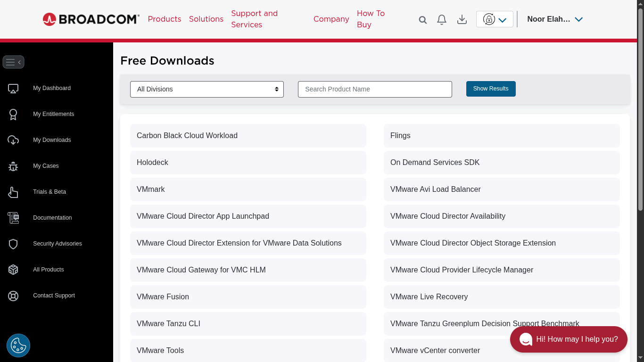Select the Trials & Beta thumbs-up icon
The height and width of the screenshot is (362, 644).
coord(13,192)
